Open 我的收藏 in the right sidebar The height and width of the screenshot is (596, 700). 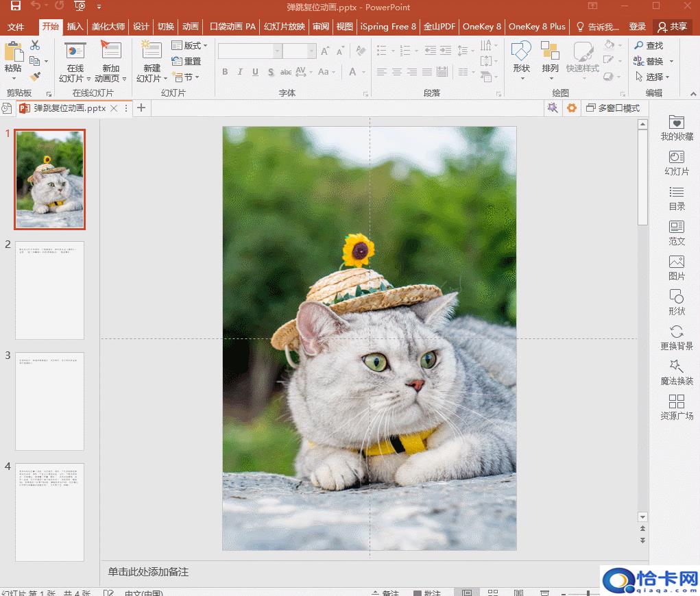(x=677, y=128)
